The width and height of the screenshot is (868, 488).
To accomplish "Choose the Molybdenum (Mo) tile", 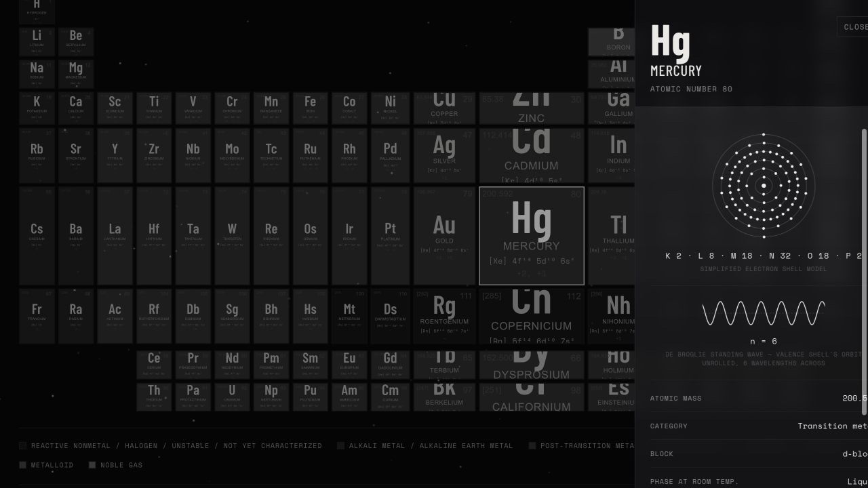I will click(232, 155).
